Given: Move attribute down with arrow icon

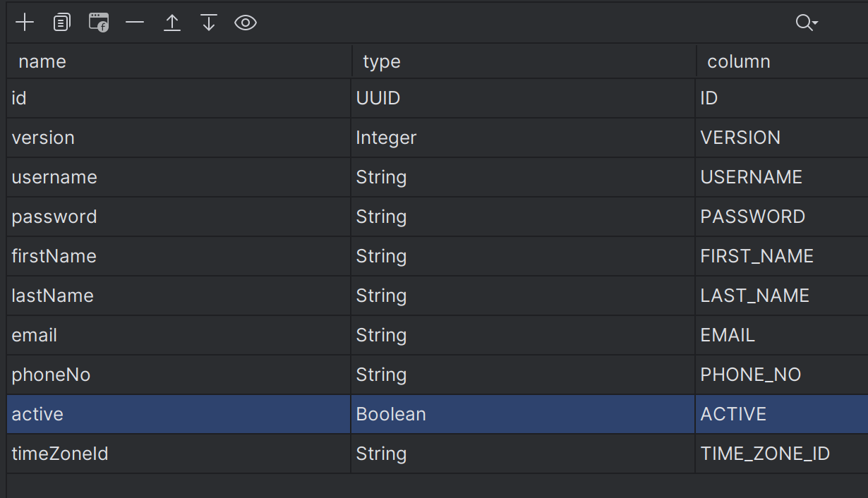Looking at the screenshot, I should coord(209,23).
